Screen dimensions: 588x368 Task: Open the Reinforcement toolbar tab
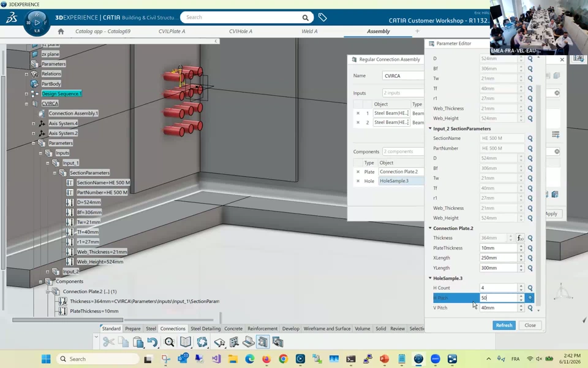point(263,329)
